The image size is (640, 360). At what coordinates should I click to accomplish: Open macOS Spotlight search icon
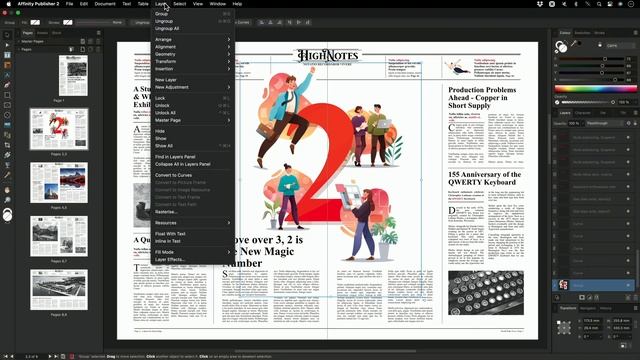[599, 4]
